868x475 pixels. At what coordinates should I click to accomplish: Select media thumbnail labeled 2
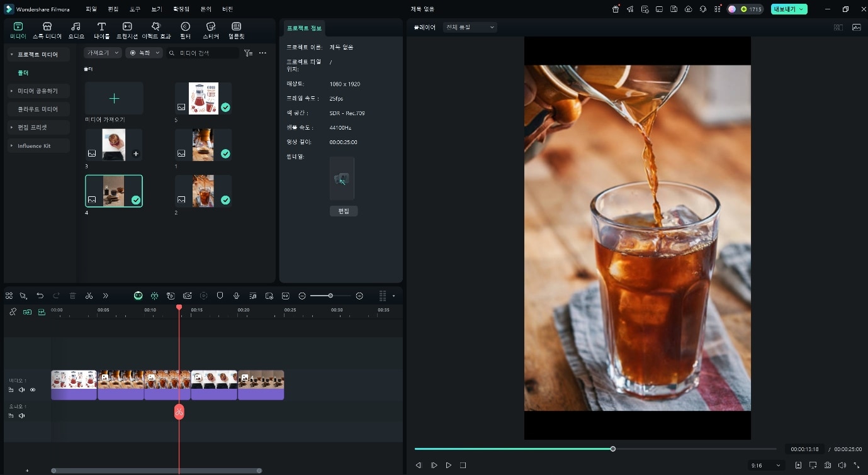203,191
